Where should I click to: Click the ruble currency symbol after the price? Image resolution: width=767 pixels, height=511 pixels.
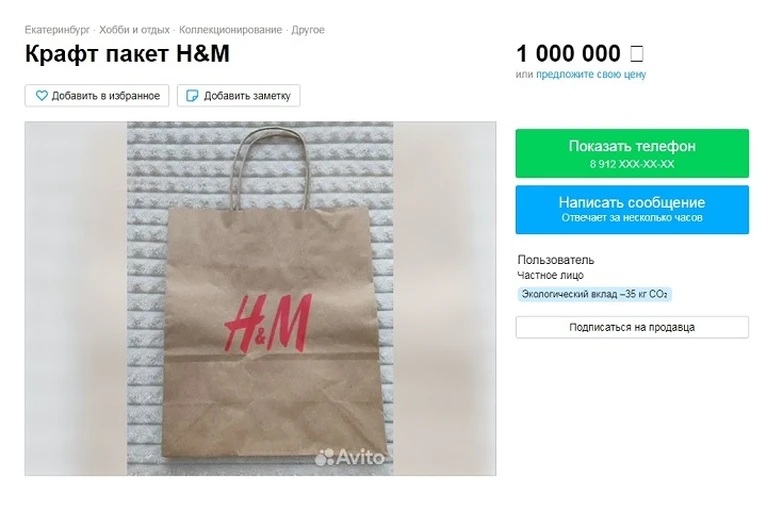tap(636, 54)
